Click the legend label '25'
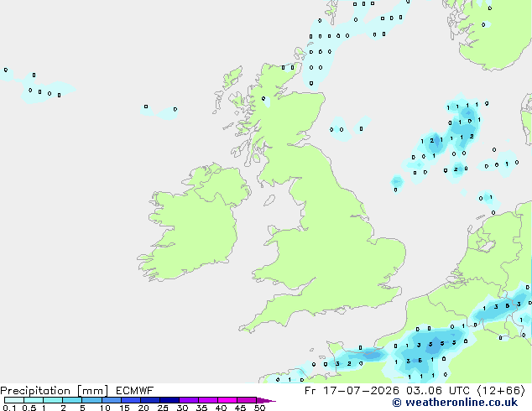Screen dimensions: 532x411 pos(163,408)
